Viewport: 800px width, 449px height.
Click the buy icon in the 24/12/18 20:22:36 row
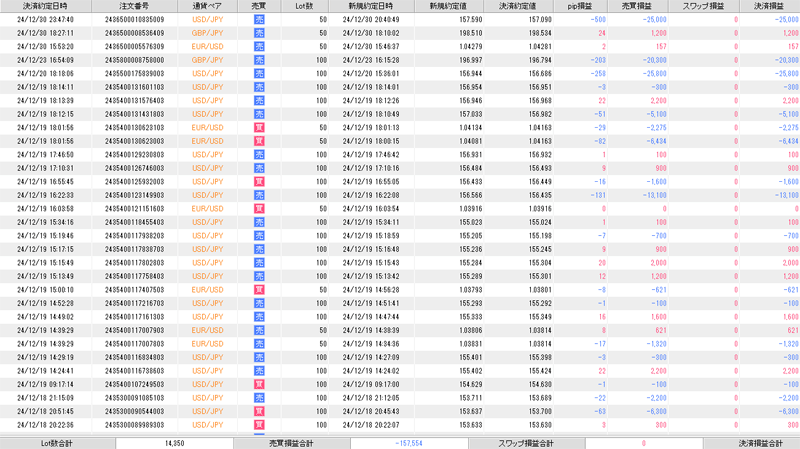click(259, 425)
